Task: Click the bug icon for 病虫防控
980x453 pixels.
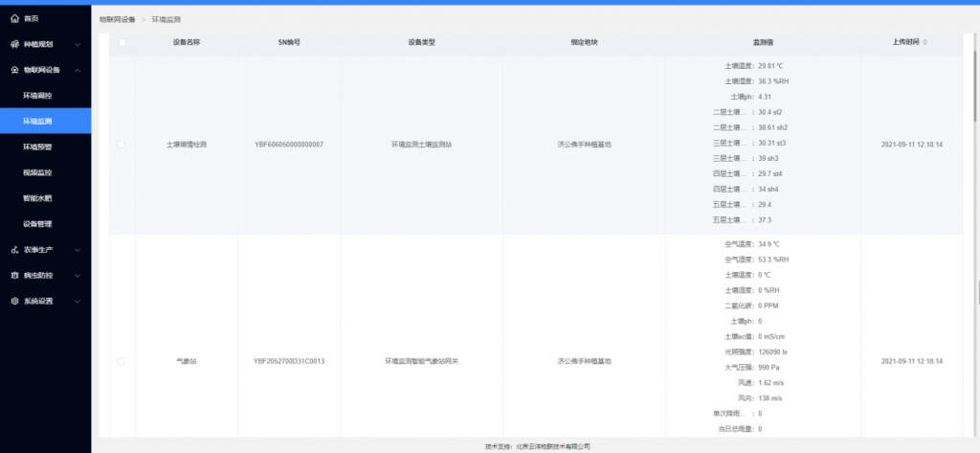Action: pos(15,275)
